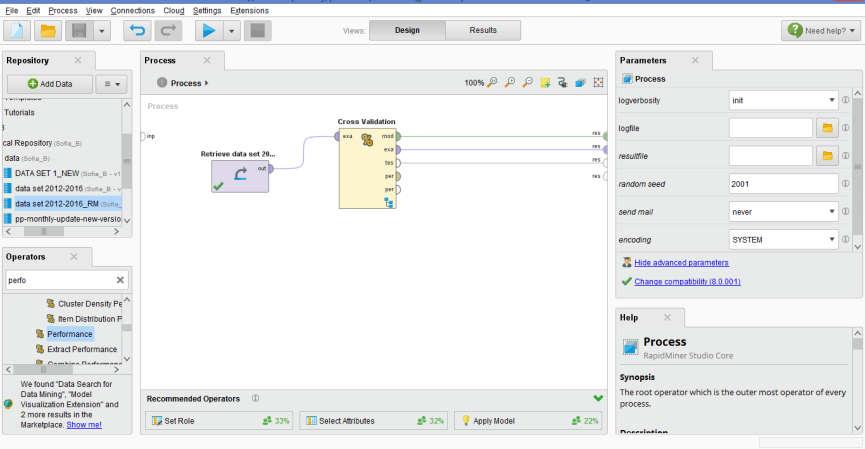Run the process with play button

tap(209, 31)
